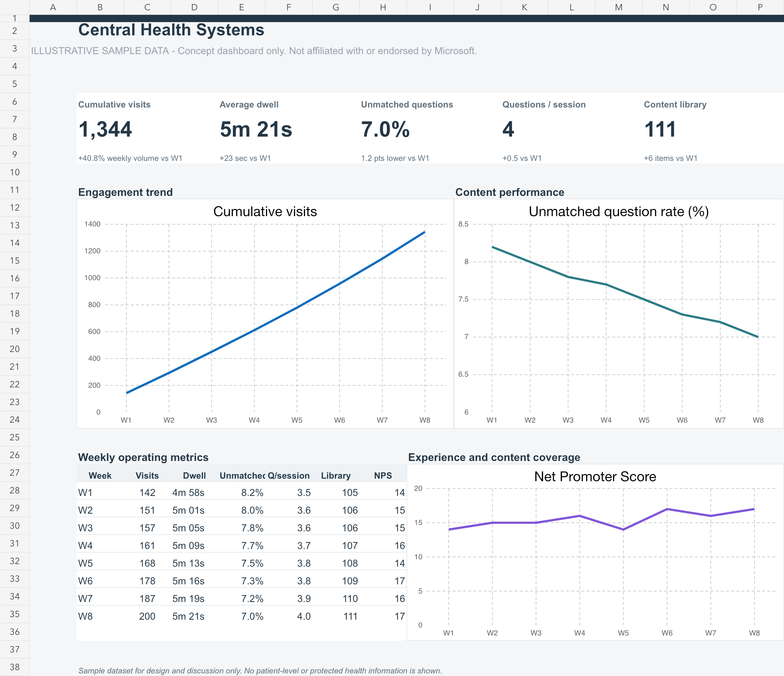
Task: Click the 1.2 pts lower vs W1 note
Action: pyautogui.click(x=395, y=158)
